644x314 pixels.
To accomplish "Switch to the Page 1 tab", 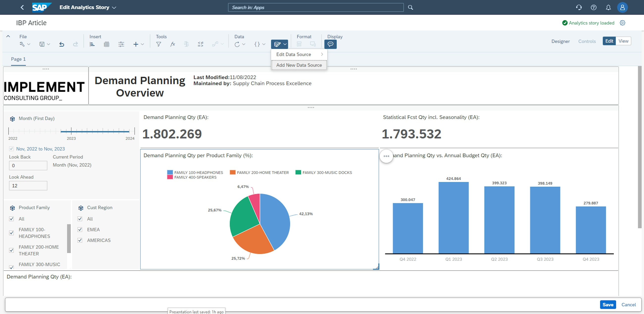I will [x=18, y=59].
